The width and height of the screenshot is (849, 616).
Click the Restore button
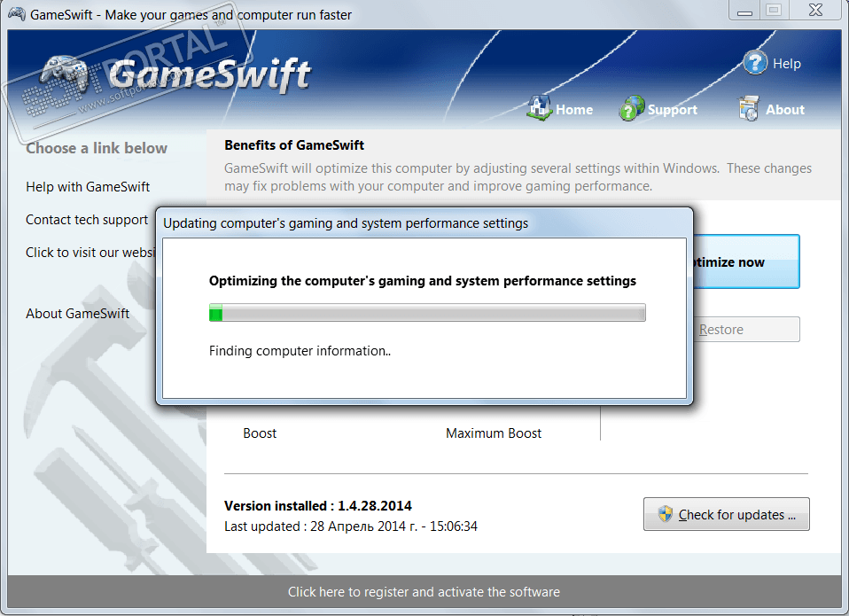coord(746,329)
